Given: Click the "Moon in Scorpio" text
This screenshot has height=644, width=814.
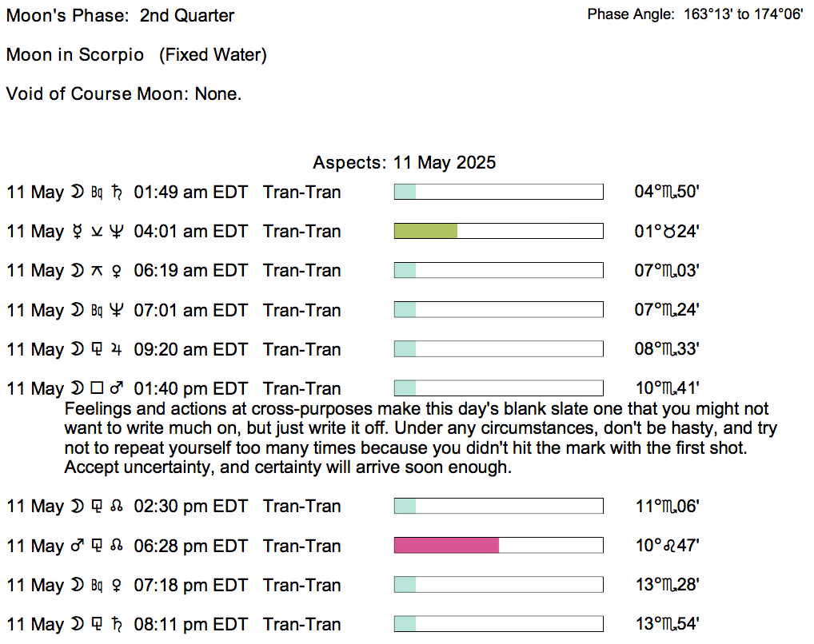Looking at the screenshot, I should click(75, 55).
